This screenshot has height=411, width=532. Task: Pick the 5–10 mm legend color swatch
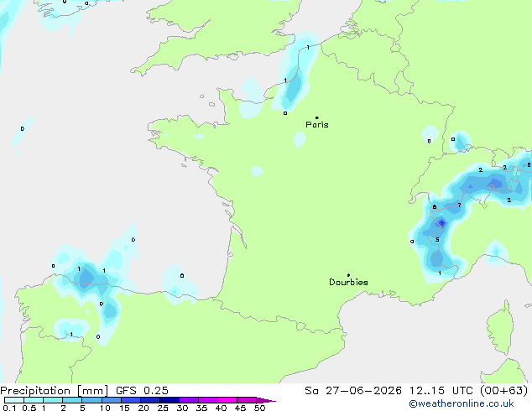pos(91,400)
